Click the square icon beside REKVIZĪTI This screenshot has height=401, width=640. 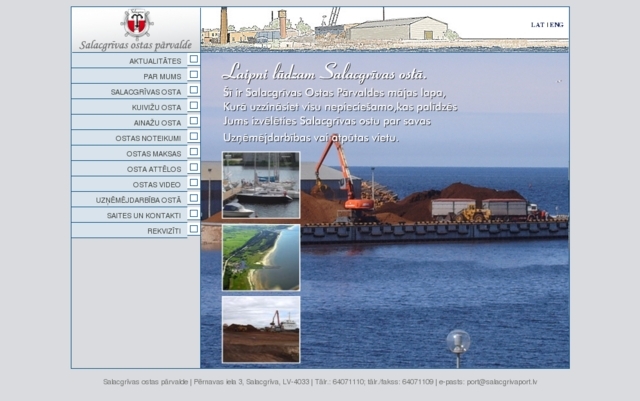pyautogui.click(x=194, y=229)
